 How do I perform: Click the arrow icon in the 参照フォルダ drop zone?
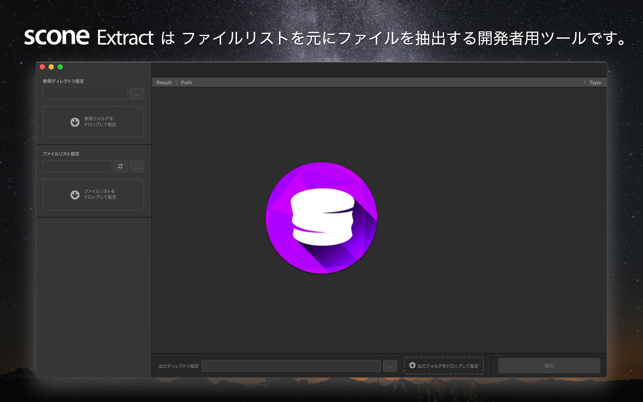(x=75, y=122)
